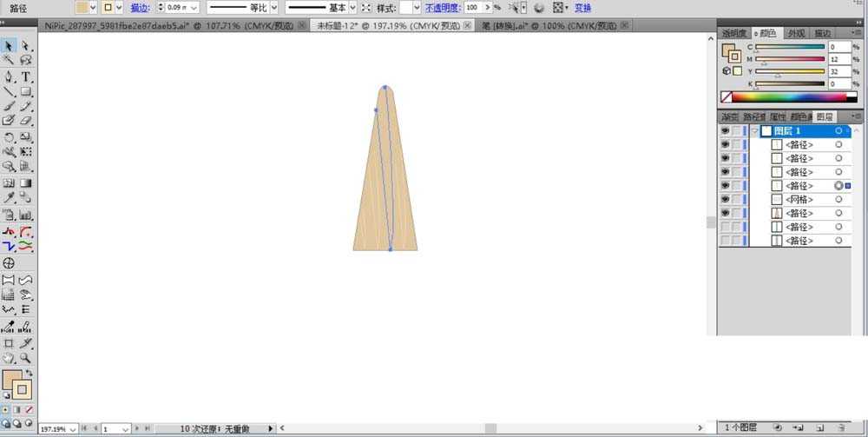Screen dimensions: 868x437
Task: Switch to the NiPic_287997 document tab
Action: (174, 25)
